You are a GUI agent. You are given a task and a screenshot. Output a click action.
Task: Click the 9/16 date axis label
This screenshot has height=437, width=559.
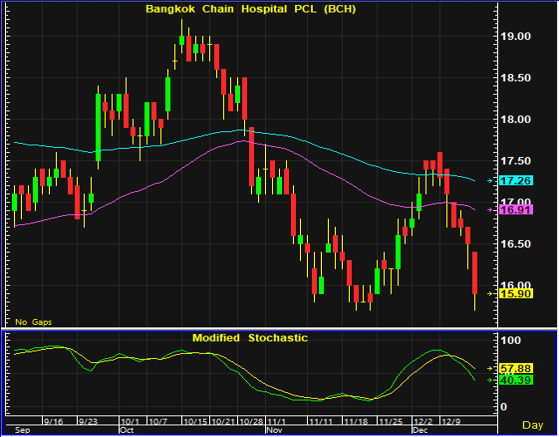tap(53, 422)
